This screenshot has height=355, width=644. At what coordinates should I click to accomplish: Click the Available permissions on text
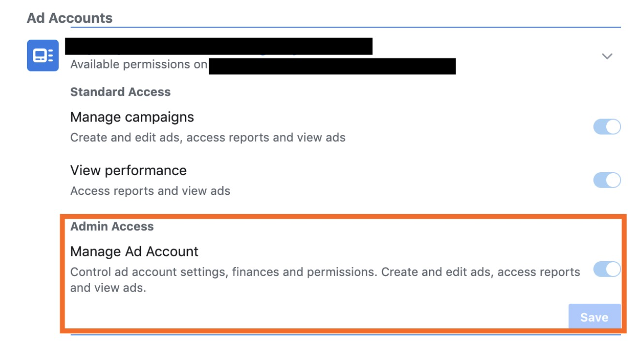pyautogui.click(x=138, y=64)
